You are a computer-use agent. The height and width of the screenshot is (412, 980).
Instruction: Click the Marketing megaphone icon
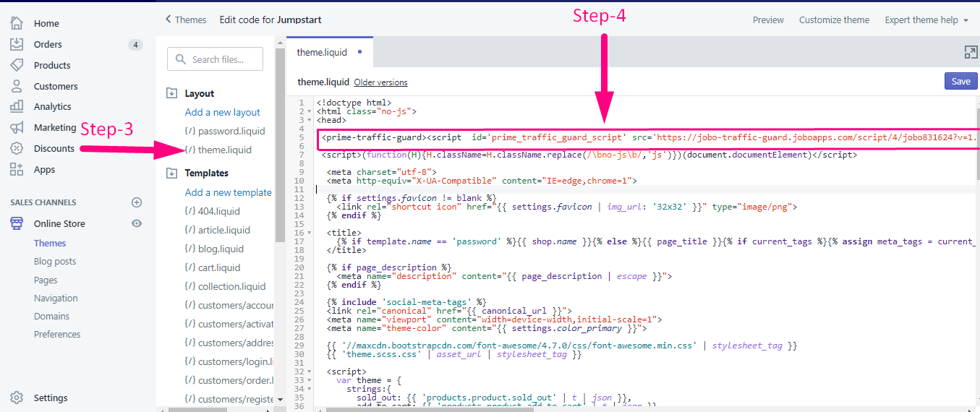tap(17, 127)
